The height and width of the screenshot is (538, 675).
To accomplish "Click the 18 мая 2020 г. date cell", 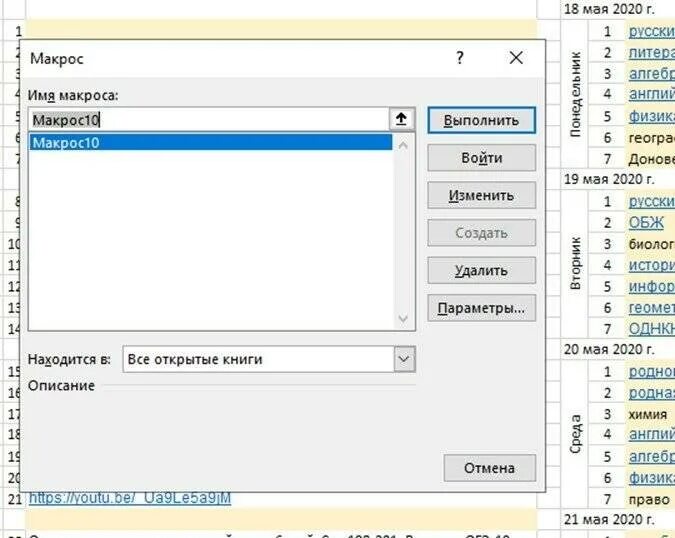I will (x=609, y=9).
